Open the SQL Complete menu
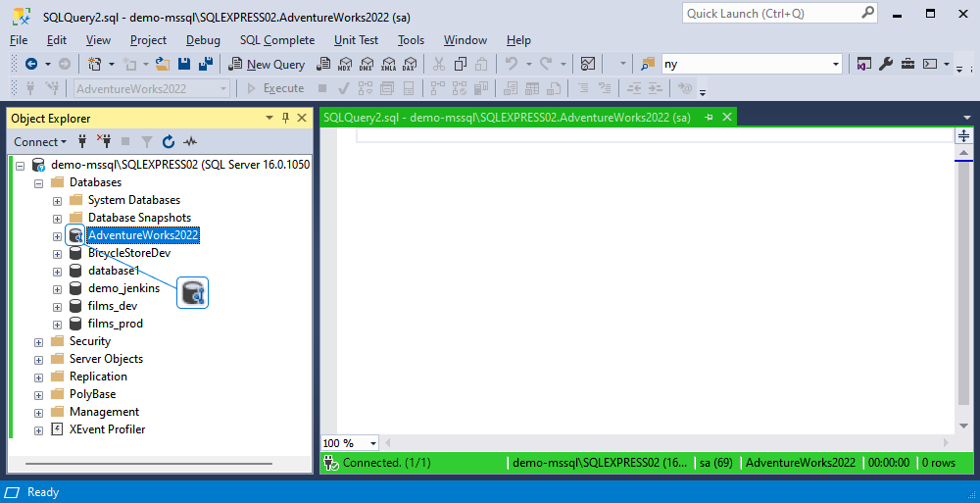 (x=277, y=40)
